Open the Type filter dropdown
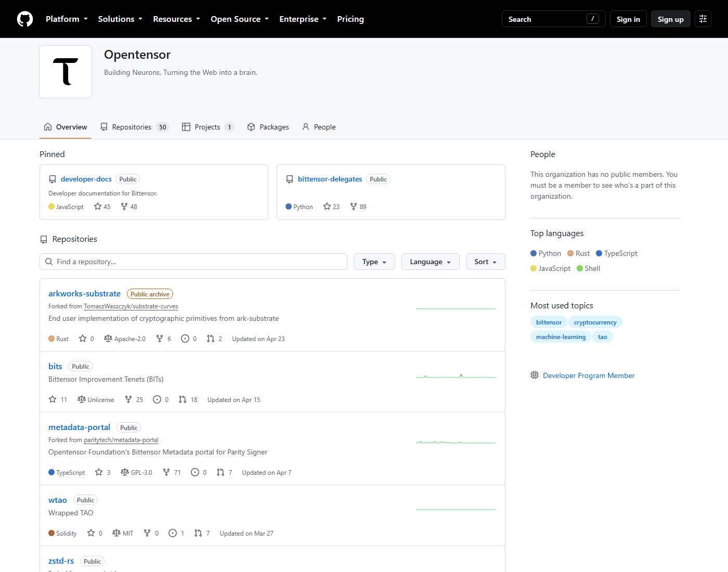The width and height of the screenshot is (728, 572). click(x=374, y=262)
